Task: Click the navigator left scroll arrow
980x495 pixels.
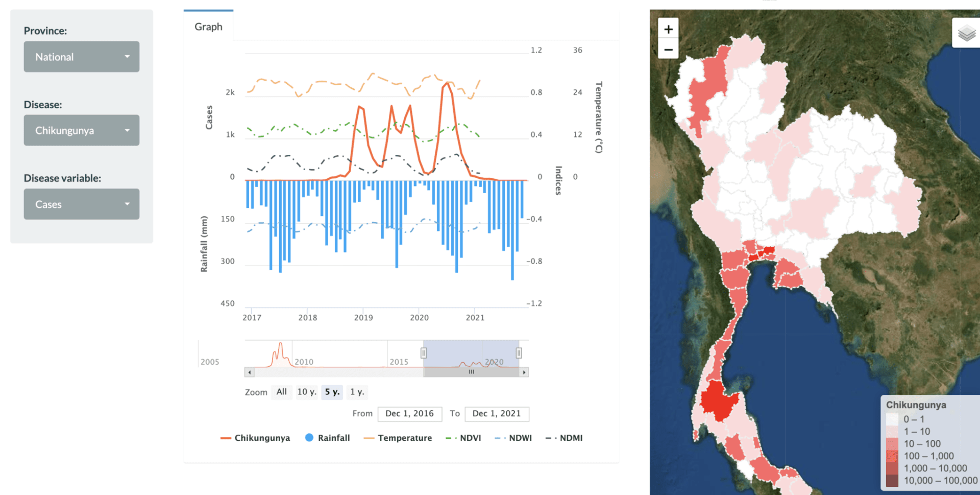Action: point(250,372)
